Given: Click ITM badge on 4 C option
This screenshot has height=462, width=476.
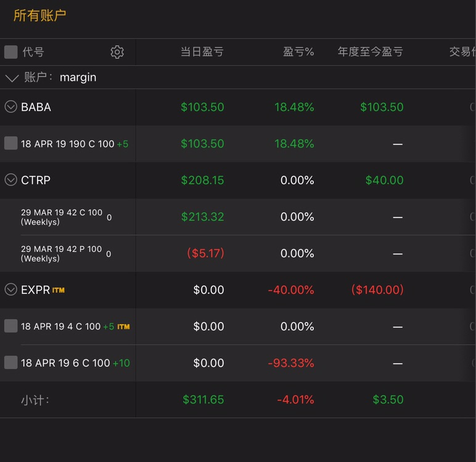Looking at the screenshot, I should 123,326.
